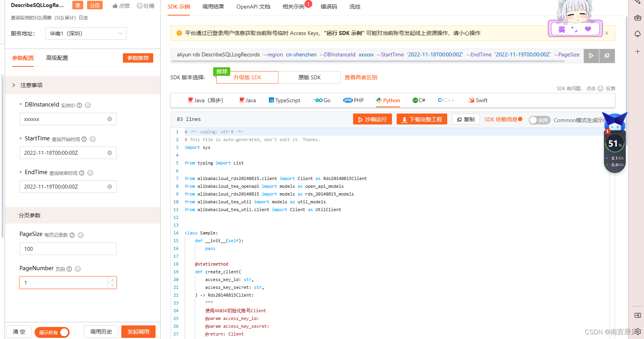
Task: Click the 吐槽 complain icon
Action: click(x=140, y=6)
